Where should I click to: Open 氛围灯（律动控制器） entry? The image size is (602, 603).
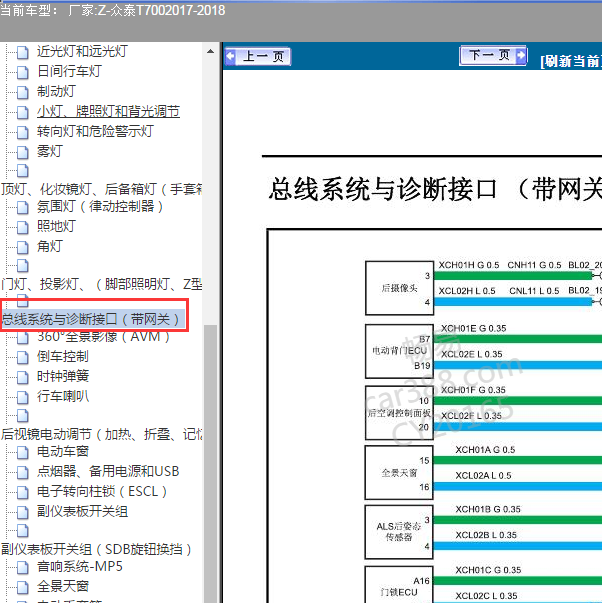[100, 207]
